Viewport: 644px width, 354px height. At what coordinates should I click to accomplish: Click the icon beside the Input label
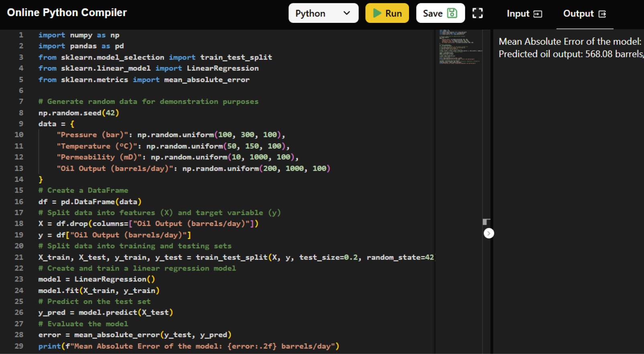538,14
